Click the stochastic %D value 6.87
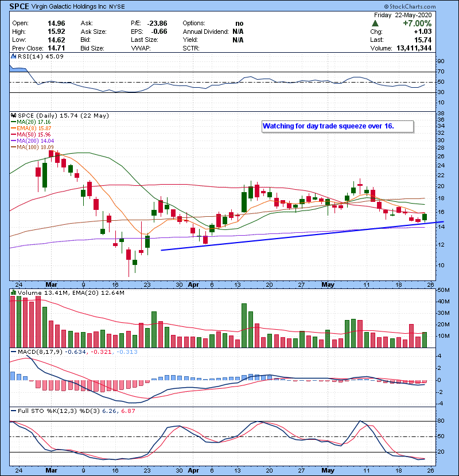Image resolution: width=459 pixels, height=476 pixels. 128,411
